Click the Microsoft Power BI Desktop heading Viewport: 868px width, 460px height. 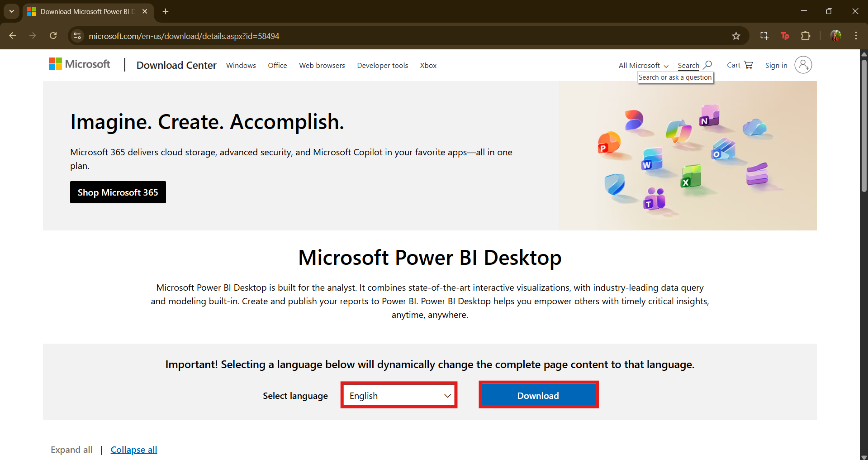[x=430, y=258]
